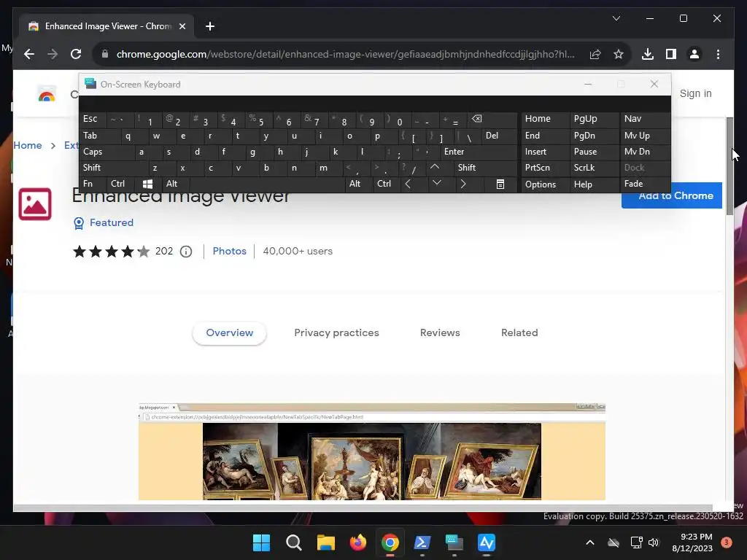Open File Explorer from taskbar
Screen dimensions: 747x560
(x=326, y=542)
